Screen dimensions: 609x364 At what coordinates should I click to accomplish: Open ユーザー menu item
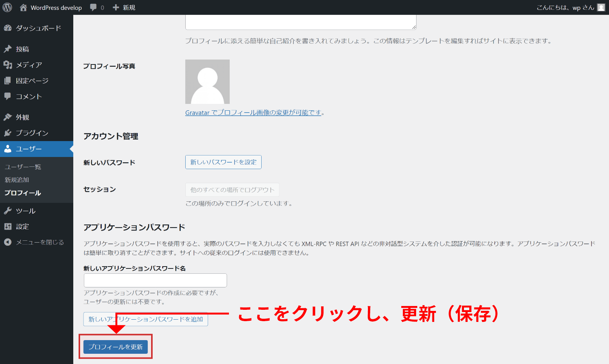[36, 149]
